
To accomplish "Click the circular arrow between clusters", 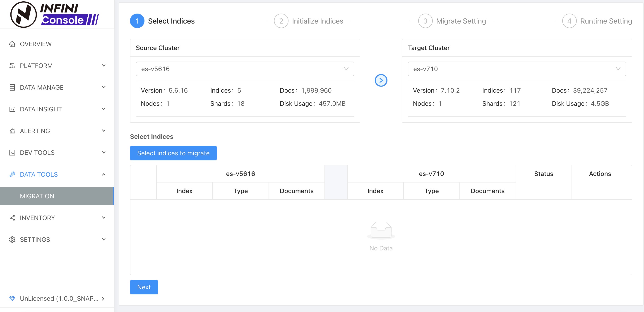I will pos(381,81).
